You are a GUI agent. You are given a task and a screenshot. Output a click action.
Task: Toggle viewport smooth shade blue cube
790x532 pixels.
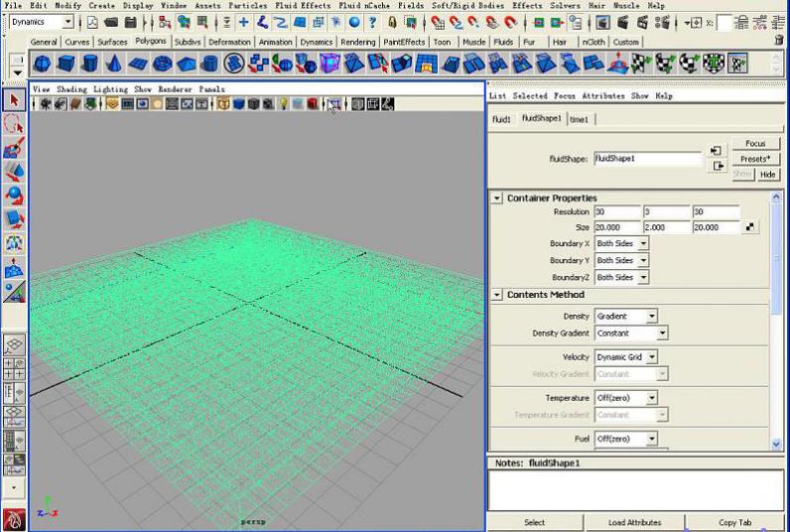239,104
